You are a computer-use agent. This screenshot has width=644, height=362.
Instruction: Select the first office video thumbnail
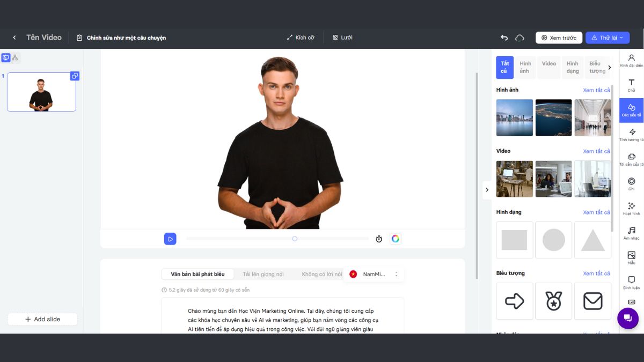tap(515, 179)
